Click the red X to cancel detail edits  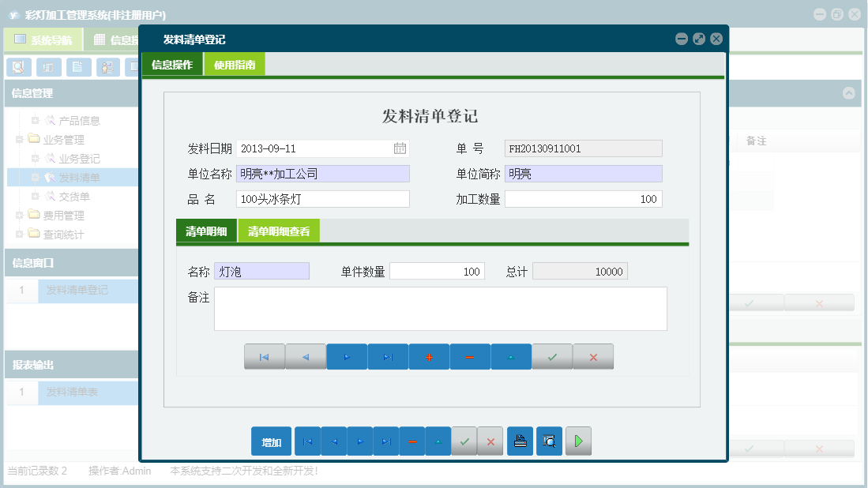[x=593, y=356]
